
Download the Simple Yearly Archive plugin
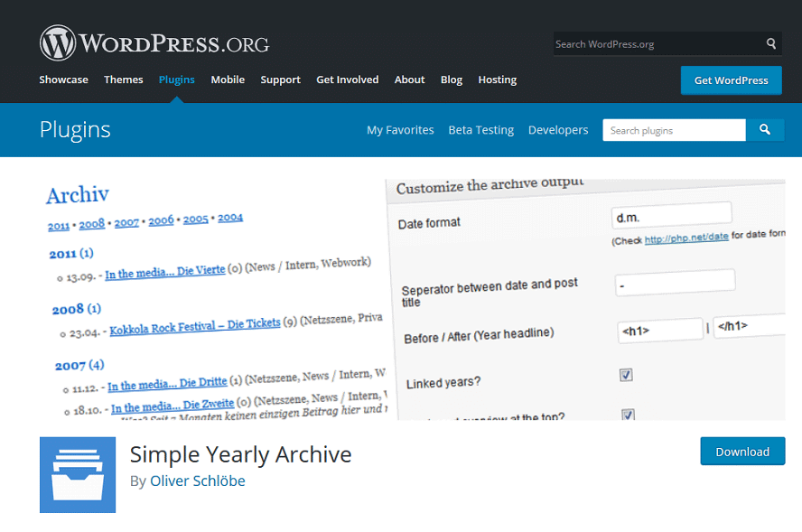(742, 452)
